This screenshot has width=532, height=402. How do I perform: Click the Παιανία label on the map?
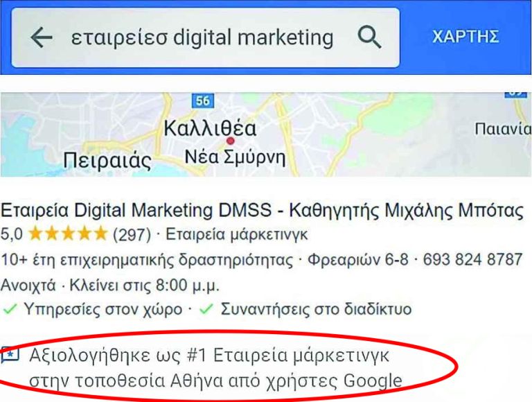coord(503,129)
